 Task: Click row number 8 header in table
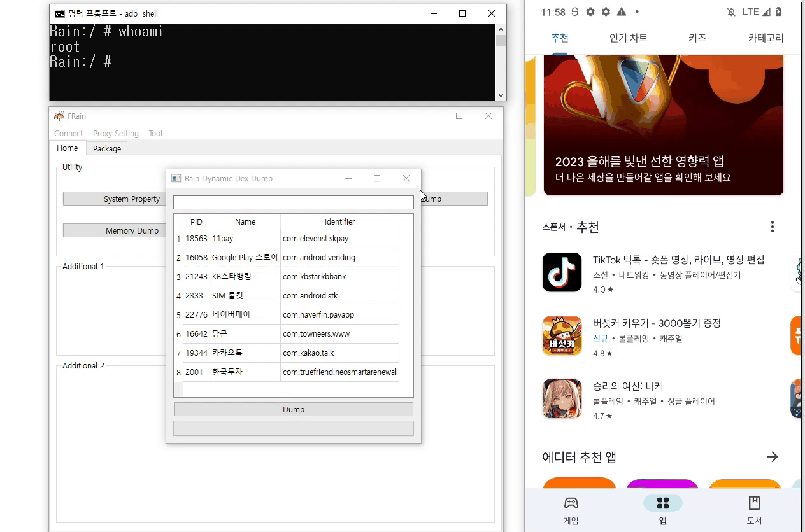pos(178,372)
